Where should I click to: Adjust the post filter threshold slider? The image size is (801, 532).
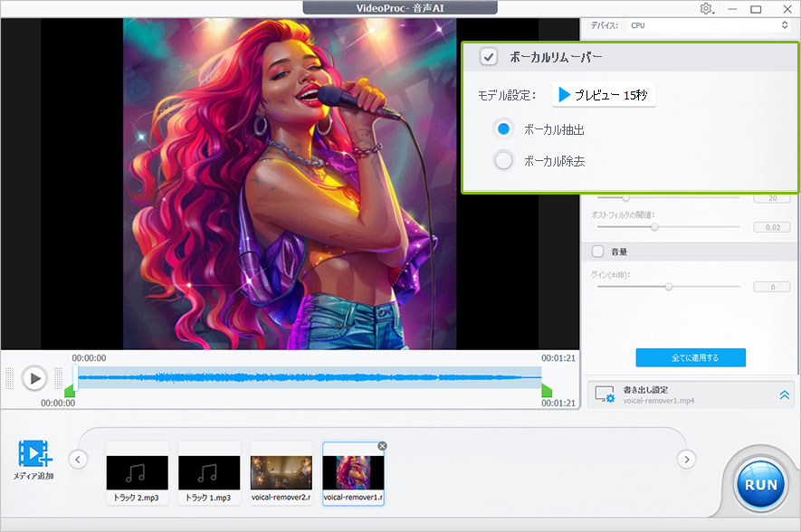tap(654, 227)
